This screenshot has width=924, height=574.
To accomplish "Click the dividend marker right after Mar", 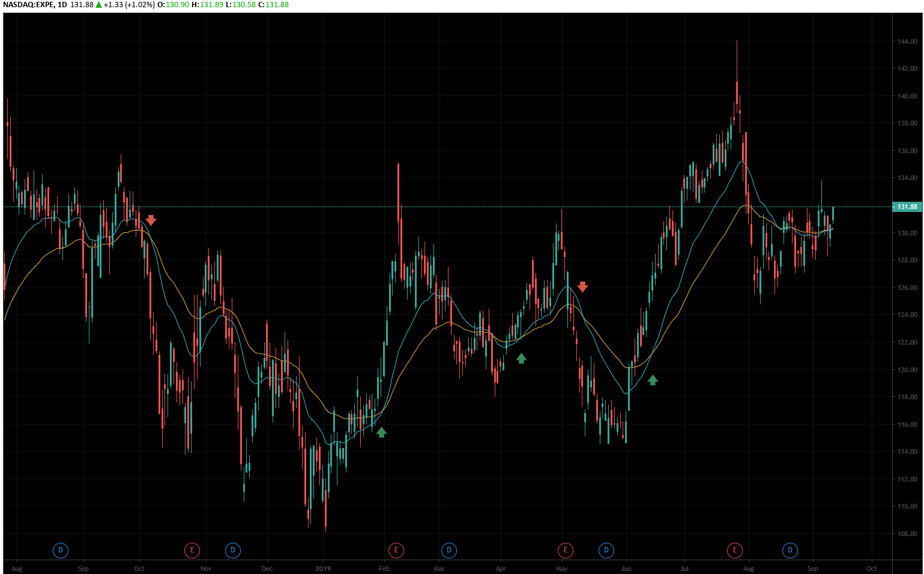I will point(449,550).
